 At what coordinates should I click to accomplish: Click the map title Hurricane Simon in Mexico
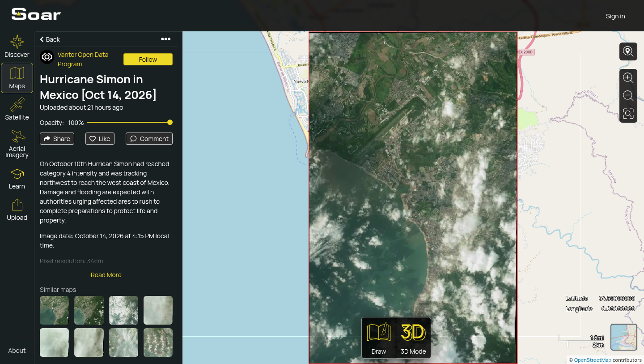(x=98, y=87)
